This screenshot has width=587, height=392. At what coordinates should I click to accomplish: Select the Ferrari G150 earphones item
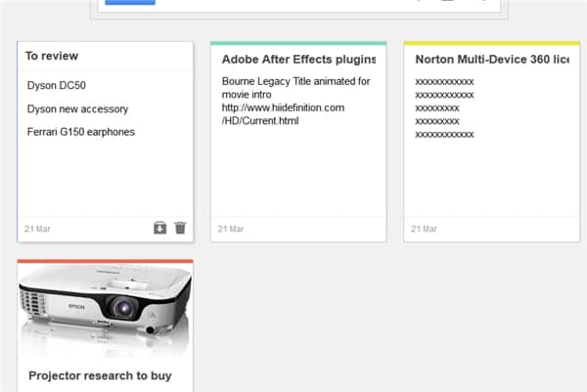tap(81, 132)
